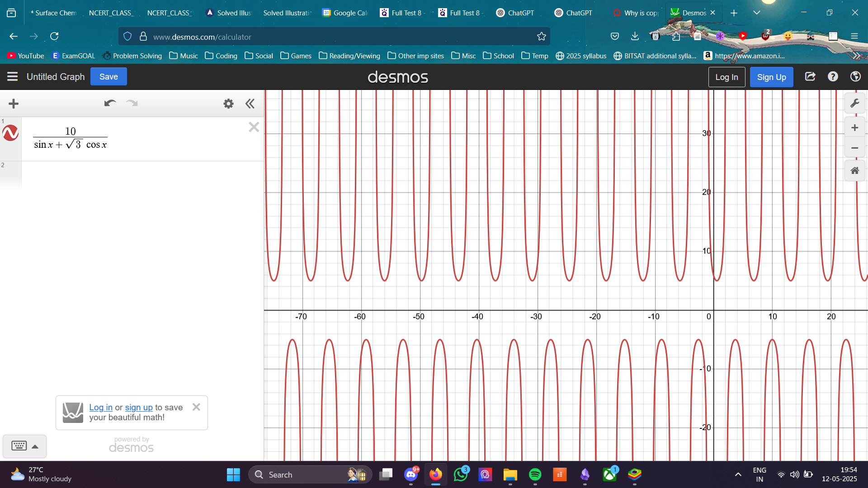The height and width of the screenshot is (488, 868).
Task: Show hidden system tray icons
Action: [x=738, y=474]
